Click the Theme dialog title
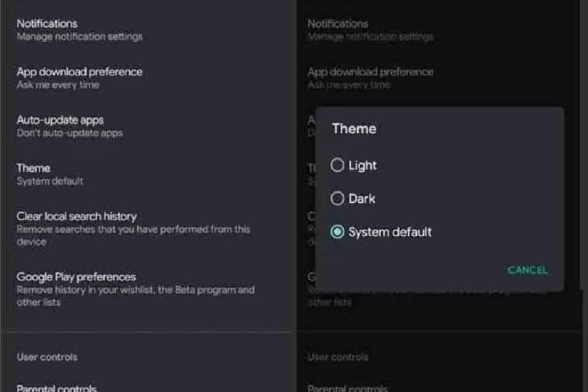The image size is (588, 392). pos(354,129)
